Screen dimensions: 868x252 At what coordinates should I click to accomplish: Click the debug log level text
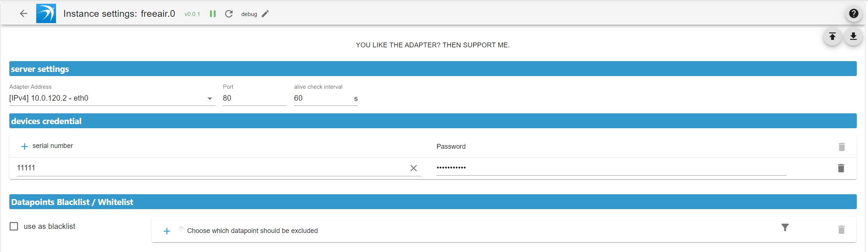pyautogui.click(x=249, y=14)
